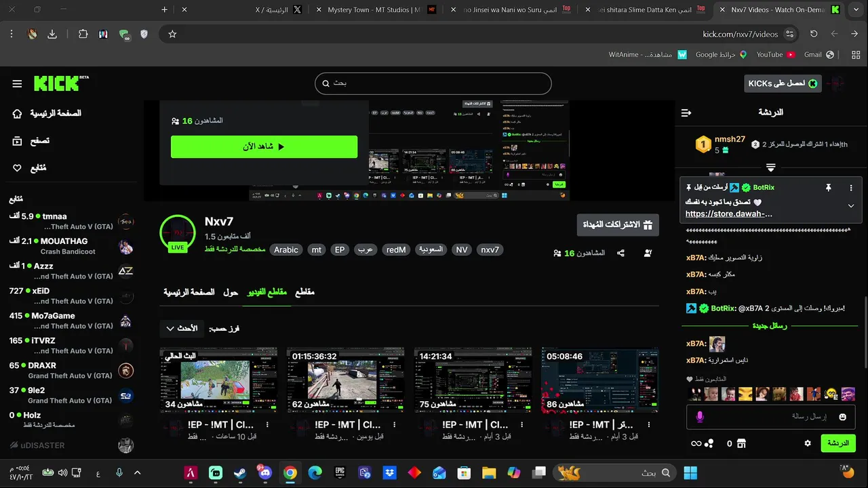Screen dimensions: 868x488
Task: Open the Chrome three-dot menu
Action: tap(12, 34)
